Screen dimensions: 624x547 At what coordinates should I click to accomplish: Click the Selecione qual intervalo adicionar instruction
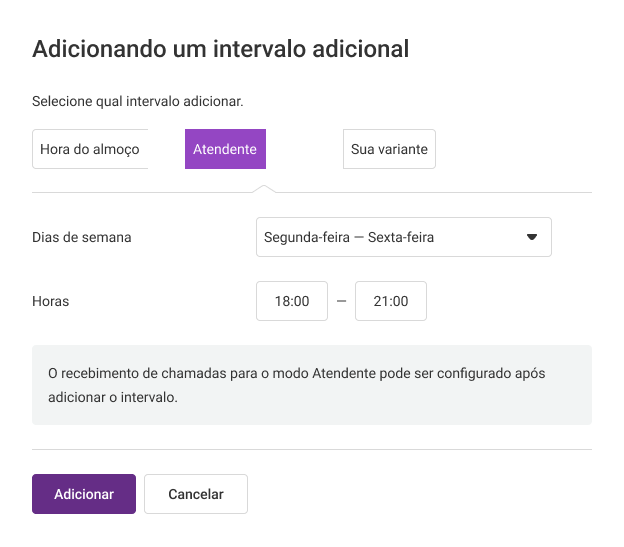coord(138,101)
